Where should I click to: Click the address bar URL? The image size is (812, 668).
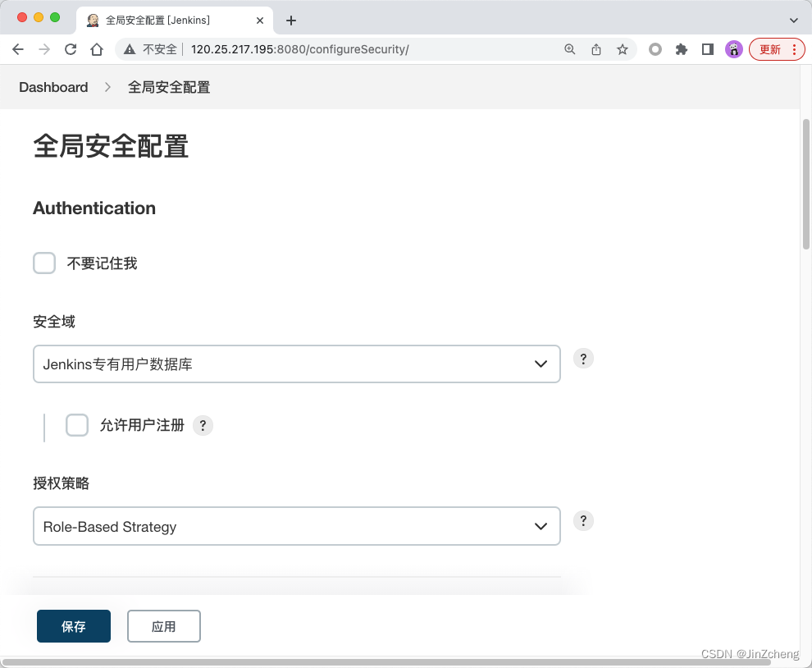(x=300, y=49)
